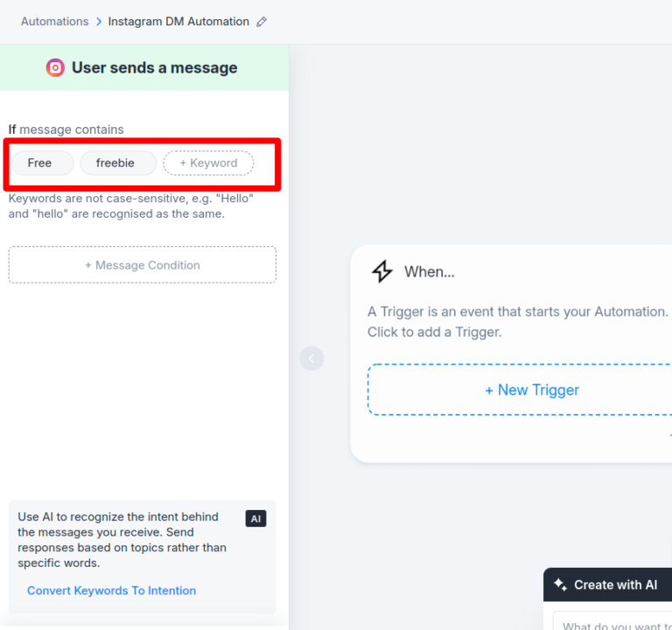Add a new keyword with + Keyword
Screen dimensions: 672x630
(x=208, y=163)
